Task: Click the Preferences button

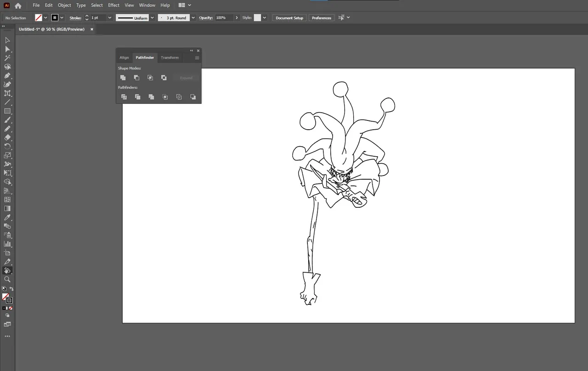Action: click(322, 17)
